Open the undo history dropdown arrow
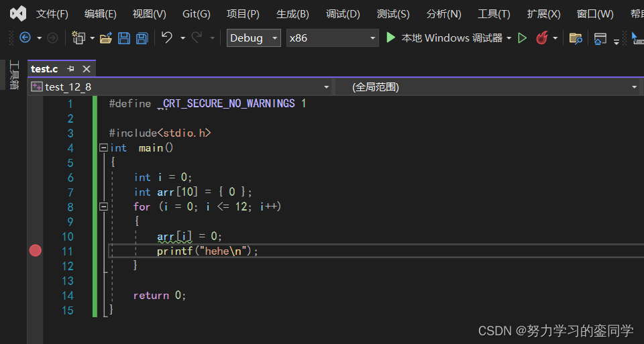 click(182, 38)
